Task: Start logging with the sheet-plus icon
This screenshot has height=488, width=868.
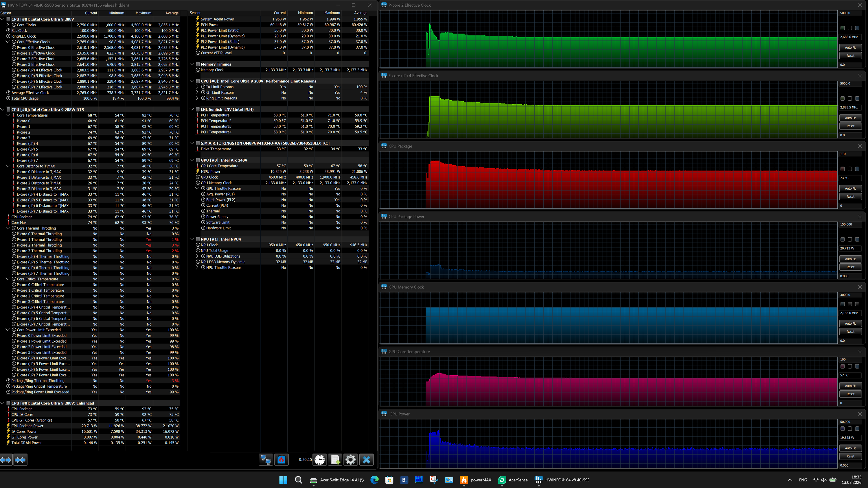Action: point(335,460)
